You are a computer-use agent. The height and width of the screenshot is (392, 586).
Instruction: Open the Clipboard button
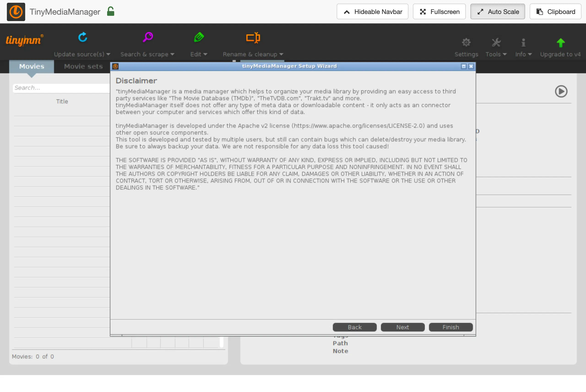click(555, 11)
